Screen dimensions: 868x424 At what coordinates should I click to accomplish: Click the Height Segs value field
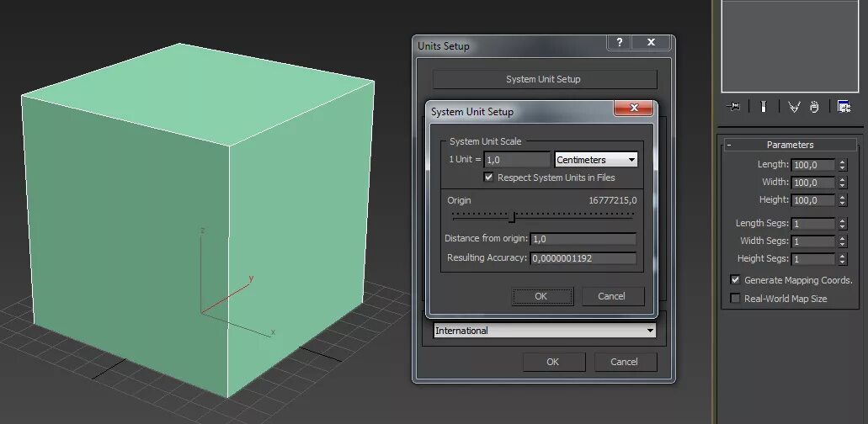pyautogui.click(x=812, y=259)
